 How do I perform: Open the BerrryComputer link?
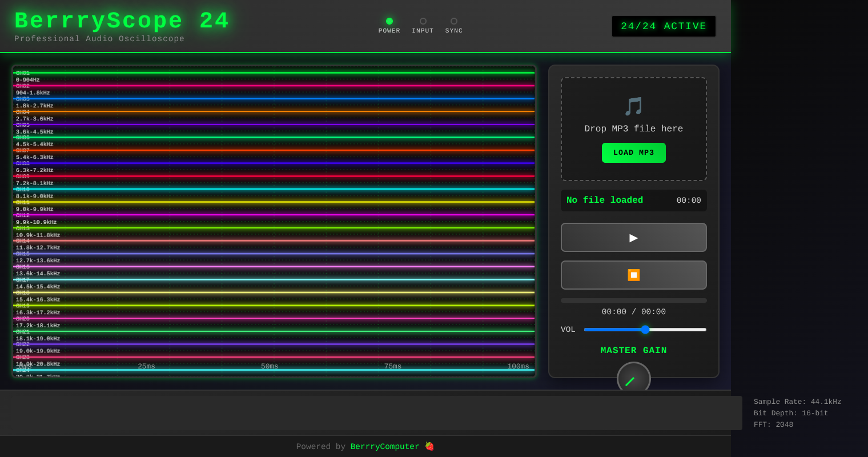tap(385, 446)
